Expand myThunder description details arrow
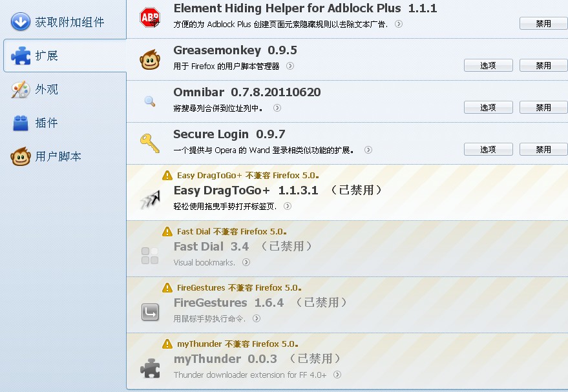This screenshot has height=392, width=568. (337, 375)
